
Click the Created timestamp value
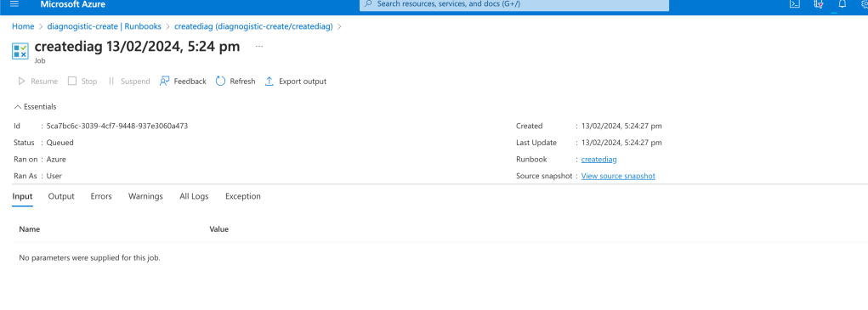tap(621, 126)
